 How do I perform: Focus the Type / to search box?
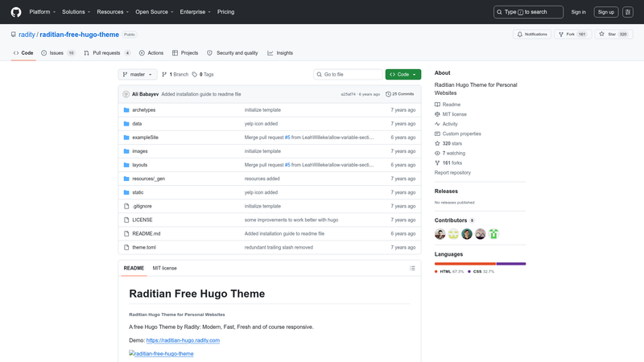click(528, 12)
